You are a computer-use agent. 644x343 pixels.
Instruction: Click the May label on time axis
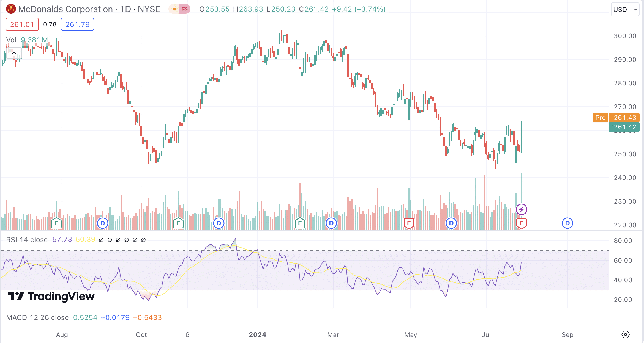(411, 334)
